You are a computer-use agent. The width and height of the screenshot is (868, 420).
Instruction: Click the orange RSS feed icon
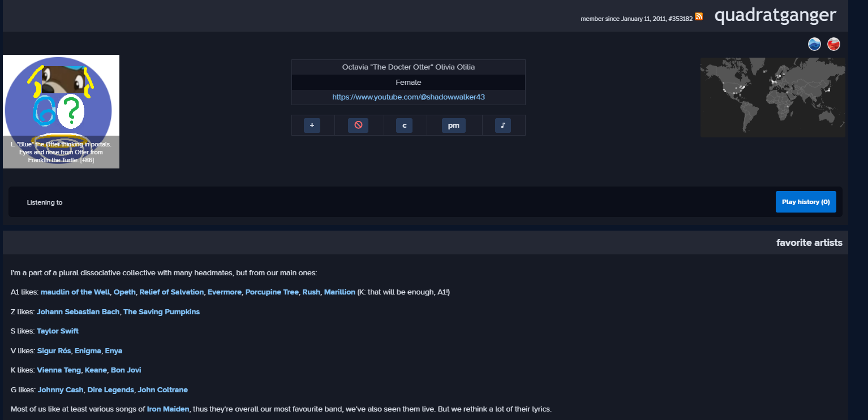pos(699,16)
